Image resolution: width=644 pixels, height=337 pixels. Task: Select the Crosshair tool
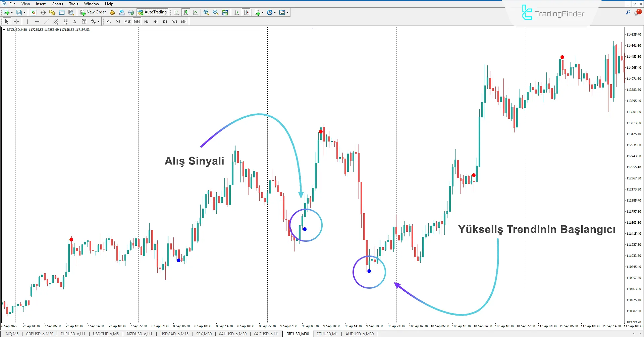[x=16, y=21]
